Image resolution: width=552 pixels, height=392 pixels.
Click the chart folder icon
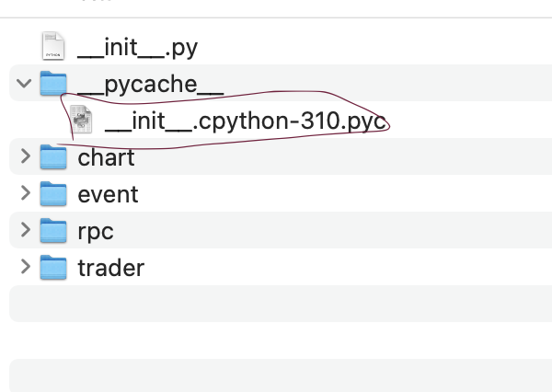coord(54,157)
